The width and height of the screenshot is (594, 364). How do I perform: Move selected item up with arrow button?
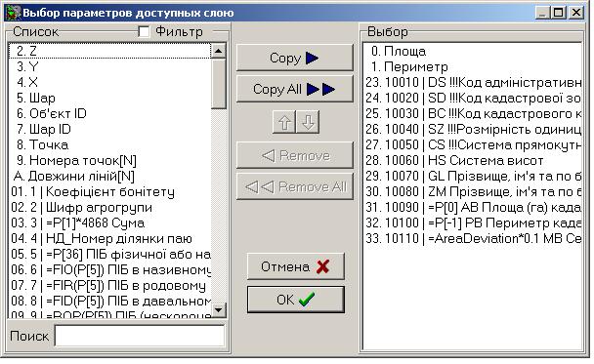tap(284, 122)
